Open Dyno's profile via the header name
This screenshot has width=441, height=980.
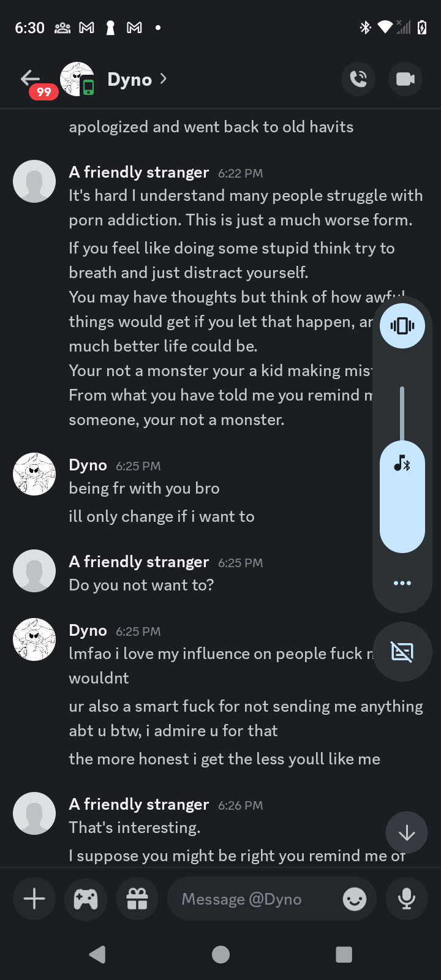(130, 80)
